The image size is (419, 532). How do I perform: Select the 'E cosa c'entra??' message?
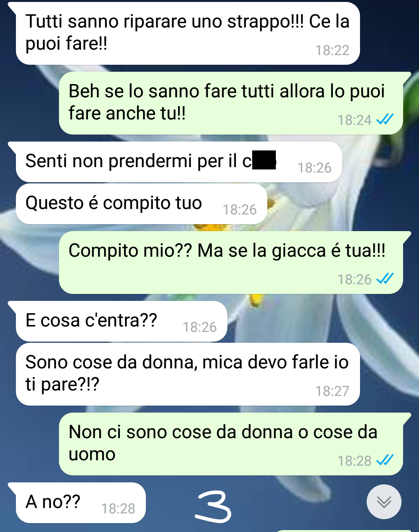click(x=121, y=321)
